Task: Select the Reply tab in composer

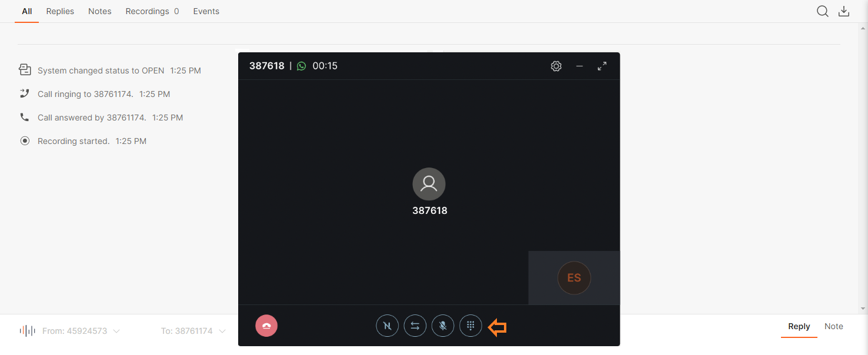Action: (799, 327)
